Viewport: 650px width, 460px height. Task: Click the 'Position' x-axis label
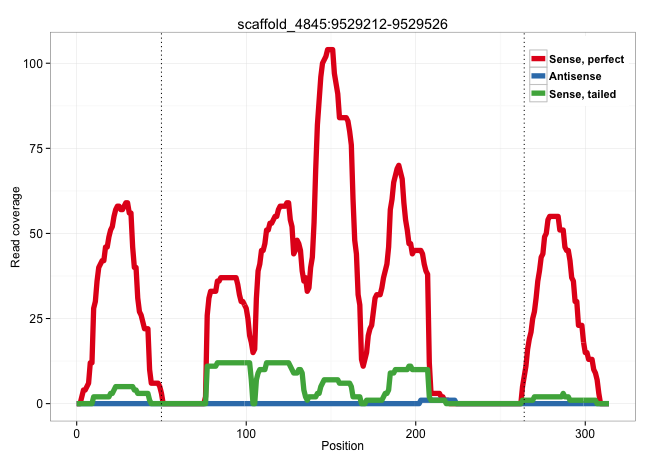pos(342,446)
